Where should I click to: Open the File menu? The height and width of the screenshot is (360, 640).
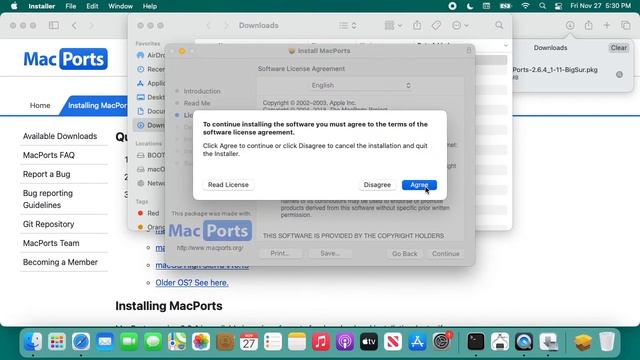point(71,6)
